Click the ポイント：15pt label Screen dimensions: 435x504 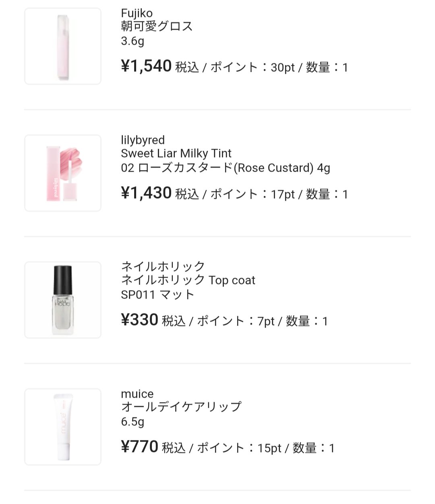pos(239,448)
